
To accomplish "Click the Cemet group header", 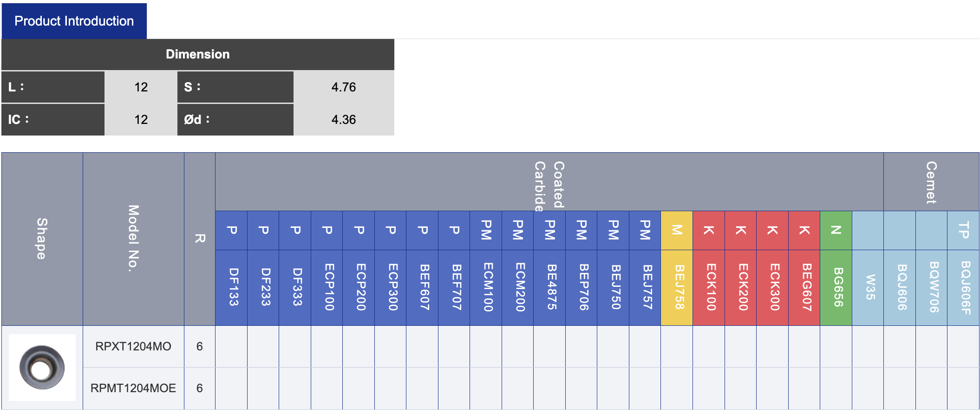I will coord(931,182).
